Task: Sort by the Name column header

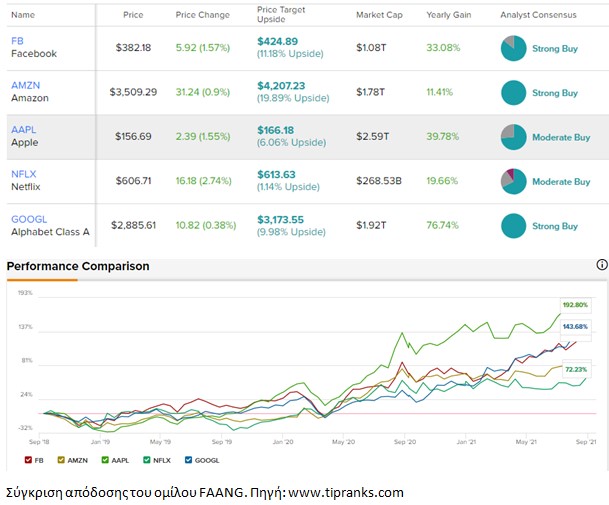Action: pos(23,15)
